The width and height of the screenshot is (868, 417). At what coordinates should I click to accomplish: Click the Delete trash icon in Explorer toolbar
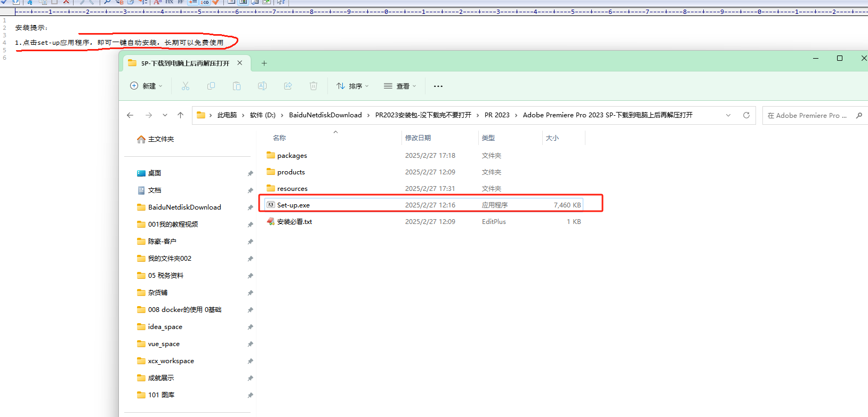click(314, 86)
